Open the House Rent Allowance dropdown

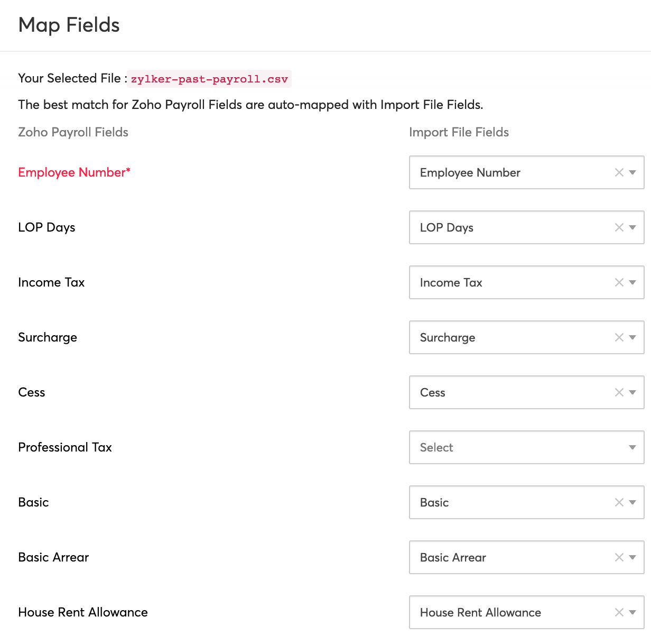click(x=632, y=612)
